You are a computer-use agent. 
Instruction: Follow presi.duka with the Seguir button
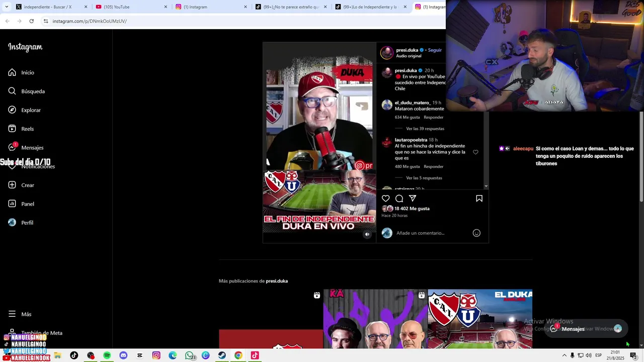coord(435,50)
